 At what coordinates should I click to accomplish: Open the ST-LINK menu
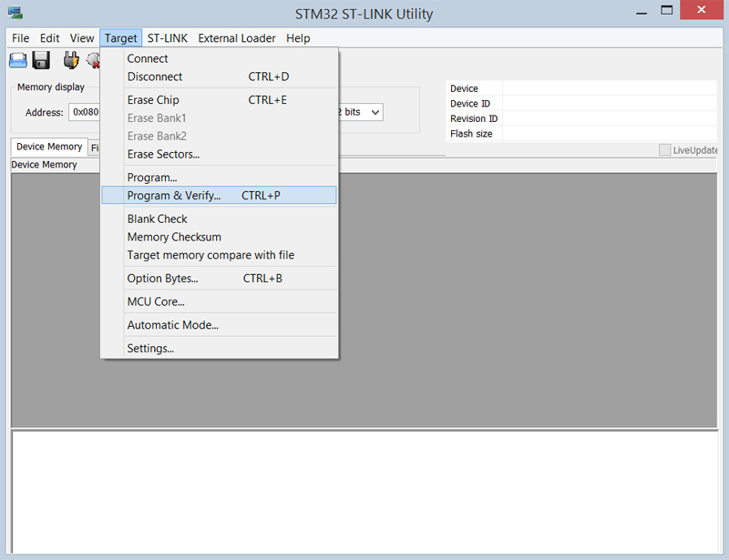pos(168,38)
